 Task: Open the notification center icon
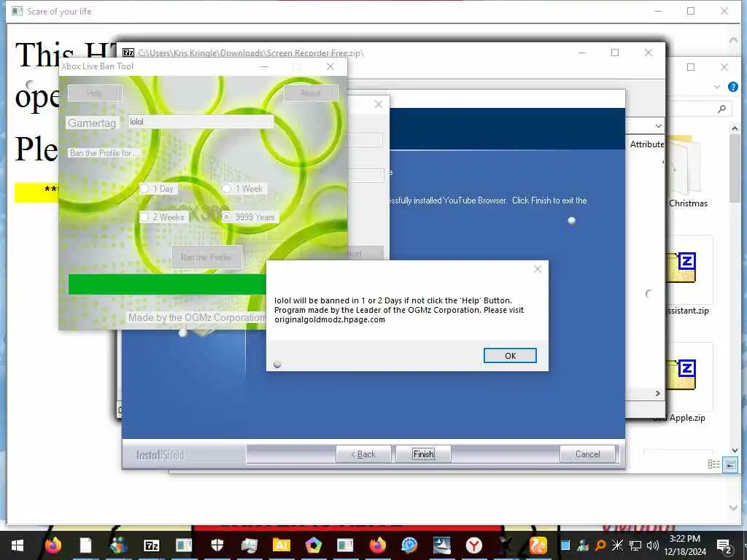(x=724, y=545)
